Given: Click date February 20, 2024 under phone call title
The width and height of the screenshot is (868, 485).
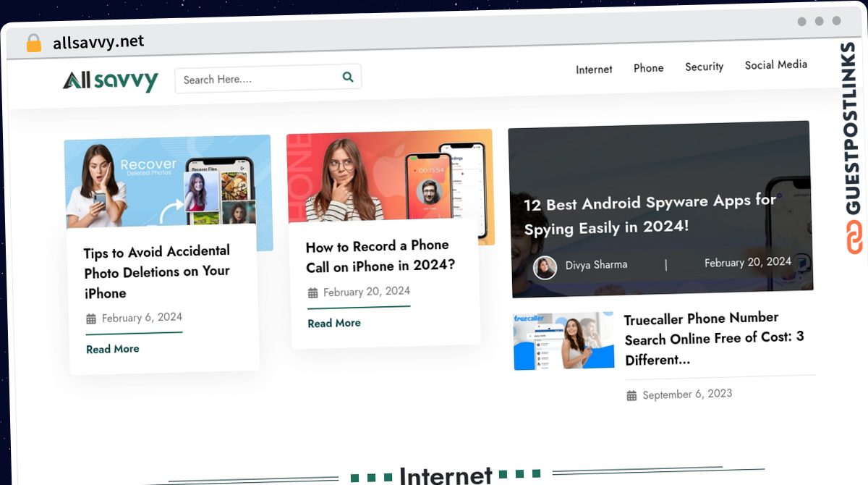Looking at the screenshot, I should point(367,292).
